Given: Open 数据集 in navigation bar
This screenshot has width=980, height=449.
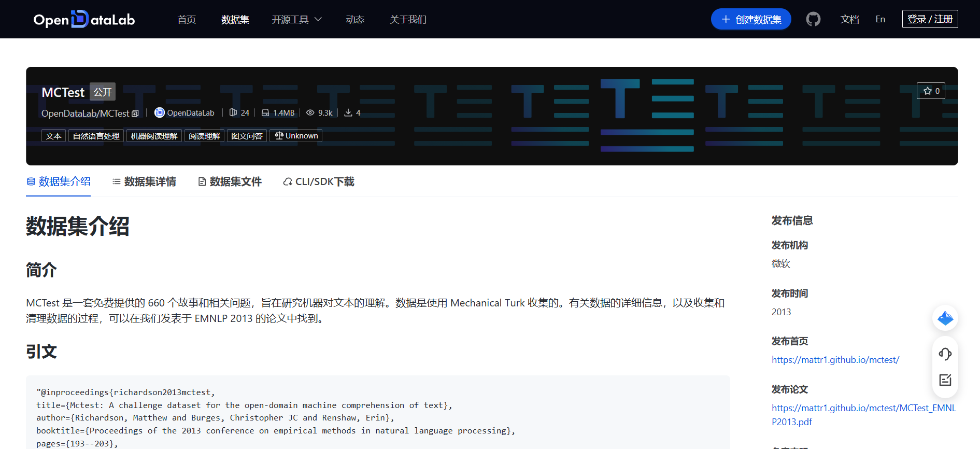Looking at the screenshot, I should click(x=235, y=19).
